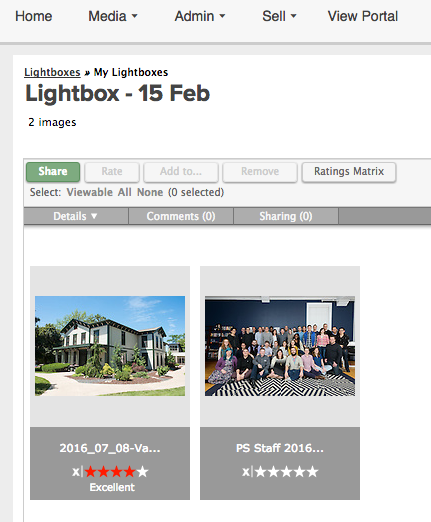
Task: Select the group staff photo thumbnail
Action: (x=280, y=346)
